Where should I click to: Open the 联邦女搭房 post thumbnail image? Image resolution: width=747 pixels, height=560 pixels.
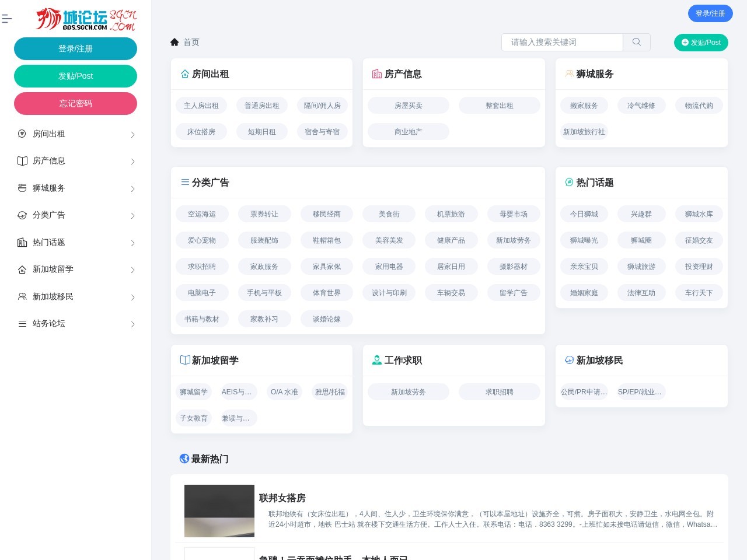click(219, 510)
